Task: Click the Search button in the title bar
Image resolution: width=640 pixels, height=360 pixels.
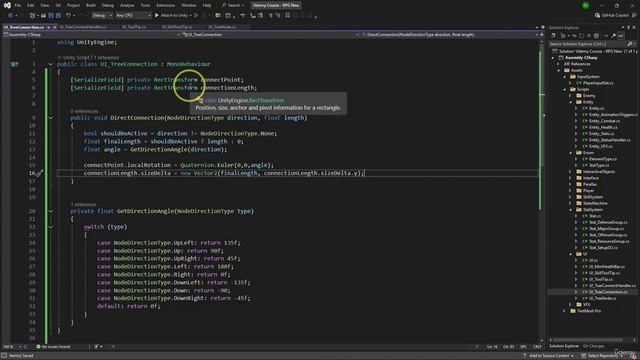Action: pos(233,5)
